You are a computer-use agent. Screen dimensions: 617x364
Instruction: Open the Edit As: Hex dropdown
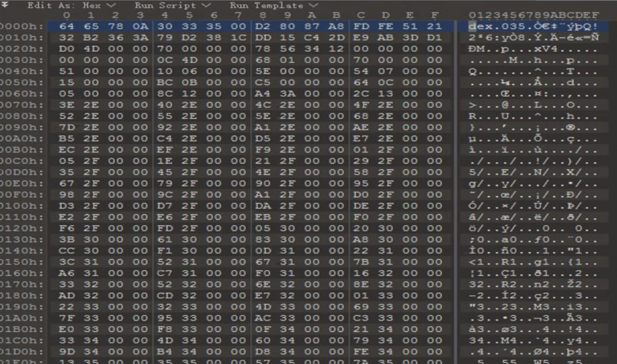[71, 5]
